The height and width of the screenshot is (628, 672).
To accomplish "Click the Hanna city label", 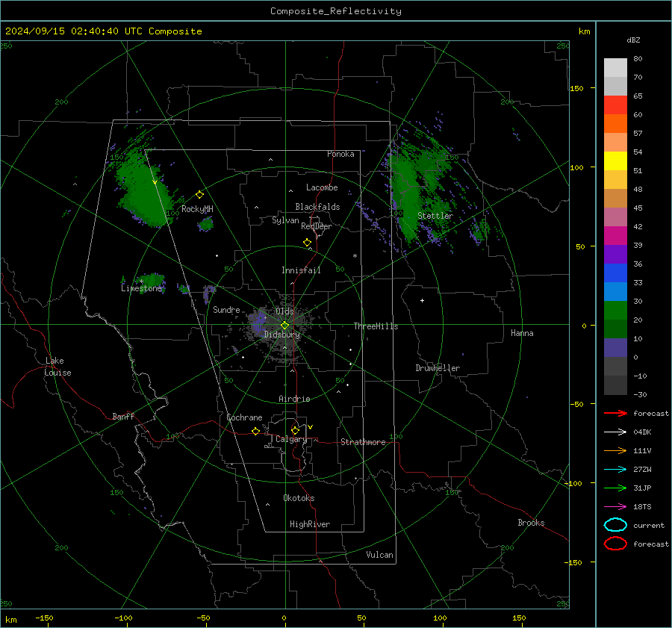I will (522, 333).
